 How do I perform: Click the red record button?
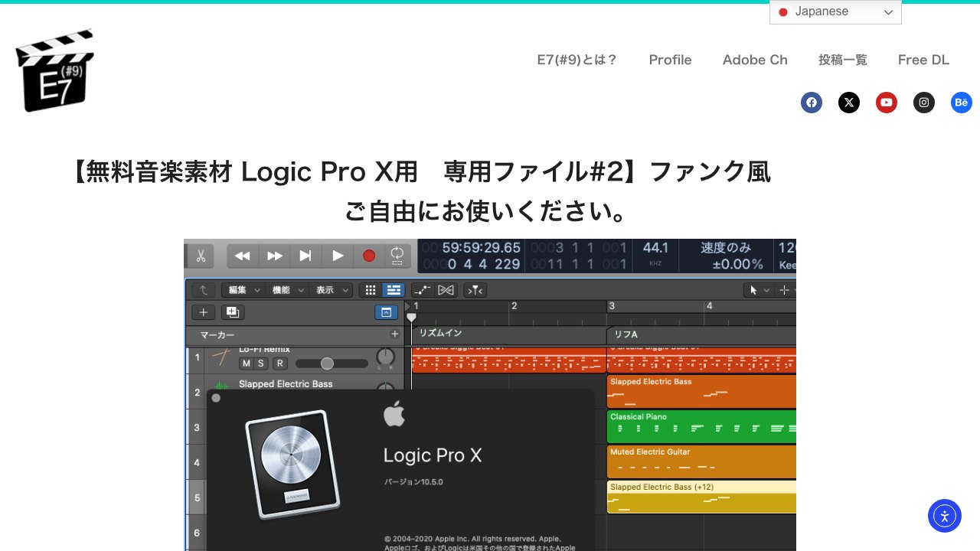click(x=369, y=256)
